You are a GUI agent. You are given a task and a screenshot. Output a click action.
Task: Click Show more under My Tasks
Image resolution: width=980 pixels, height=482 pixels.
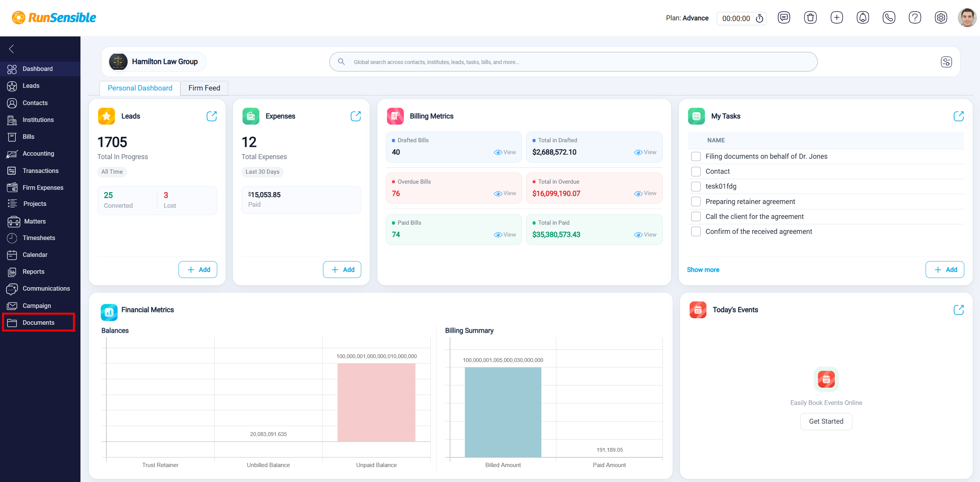pos(703,270)
